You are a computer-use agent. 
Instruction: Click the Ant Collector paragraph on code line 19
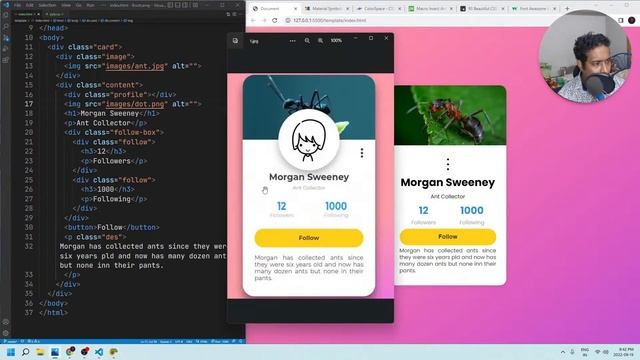point(105,123)
